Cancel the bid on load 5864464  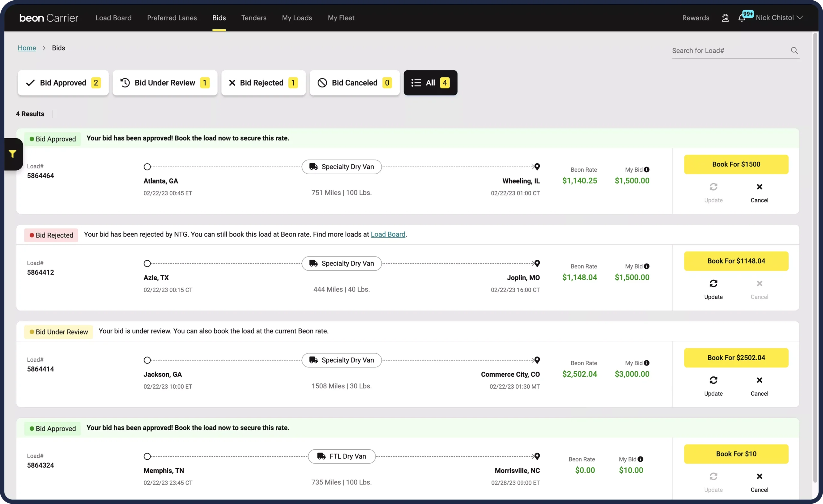(x=759, y=187)
